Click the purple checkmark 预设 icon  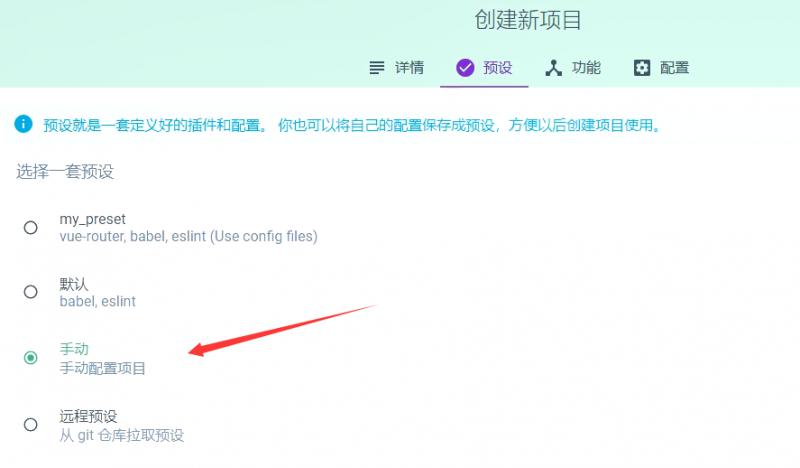point(465,67)
